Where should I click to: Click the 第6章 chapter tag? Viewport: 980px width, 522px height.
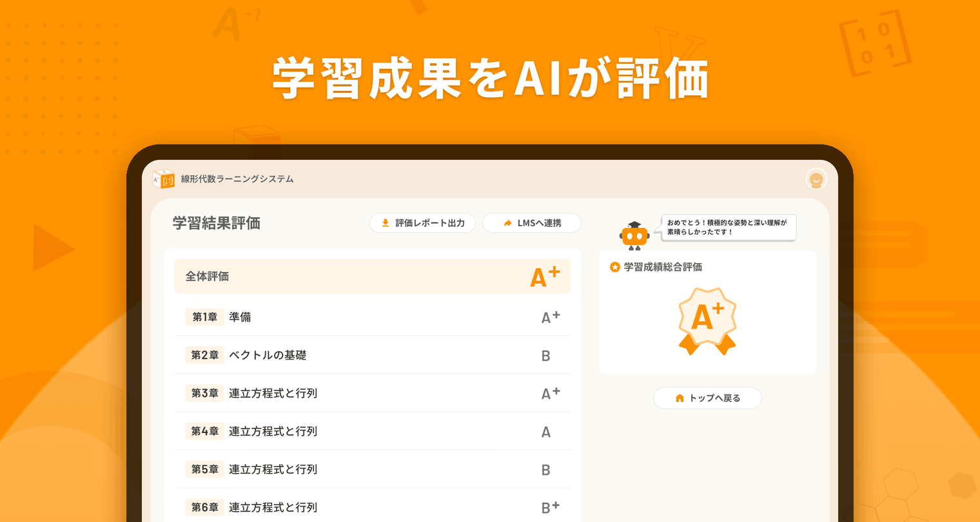click(x=205, y=507)
